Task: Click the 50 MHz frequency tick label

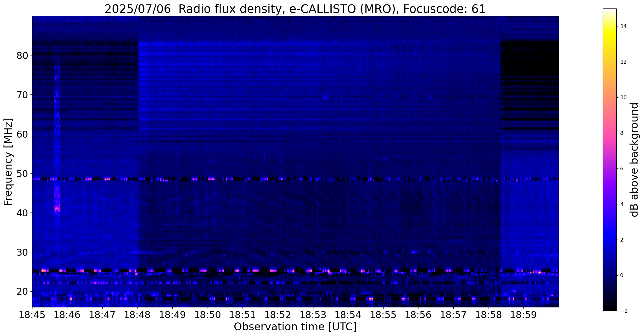Action: click(22, 174)
